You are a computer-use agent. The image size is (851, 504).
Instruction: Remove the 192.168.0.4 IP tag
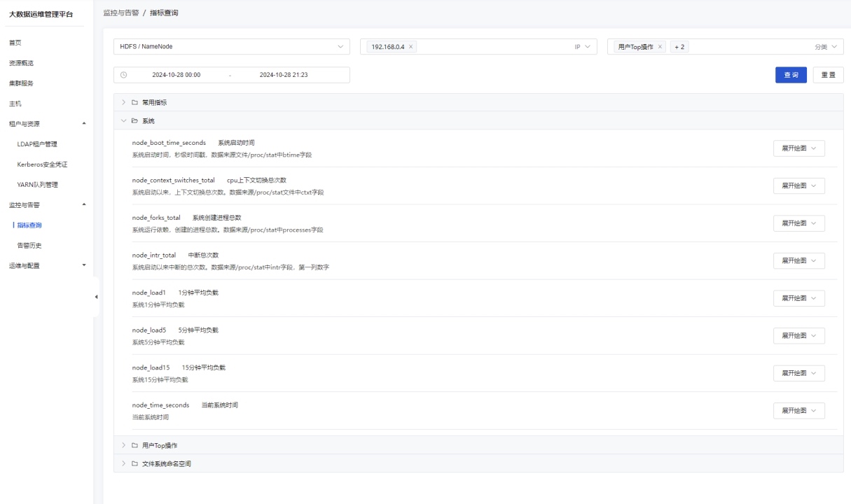point(411,47)
